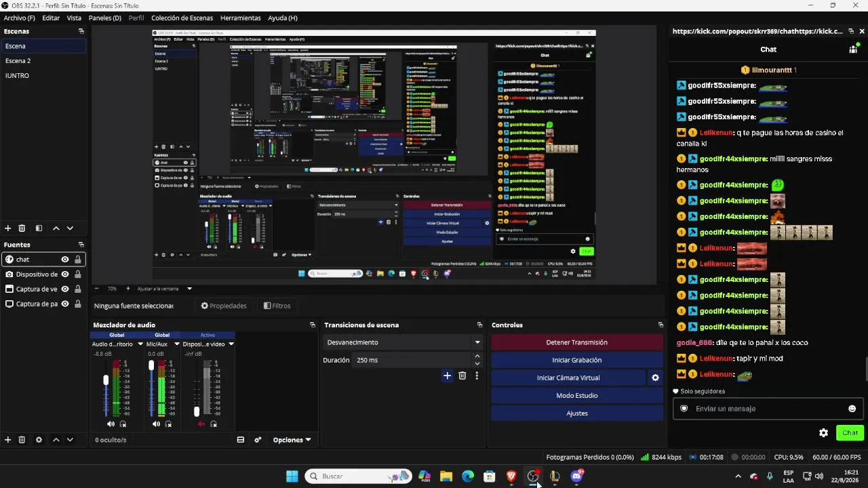
Task: Move the source down in Fuentes toolbar
Action: 70,440
